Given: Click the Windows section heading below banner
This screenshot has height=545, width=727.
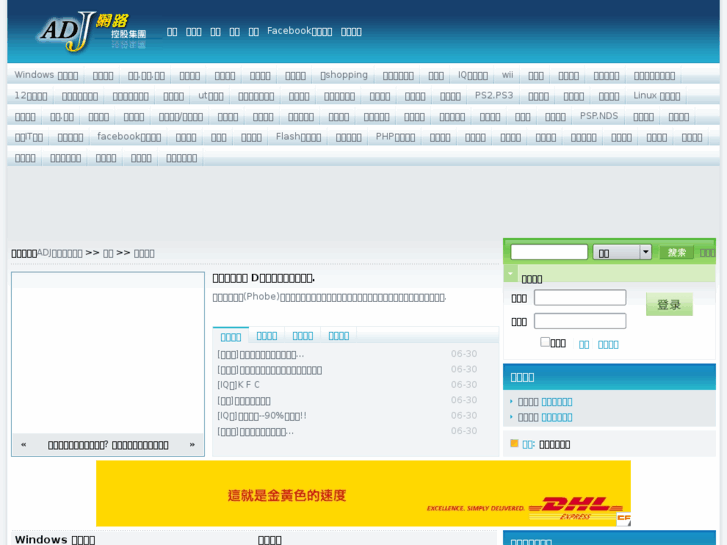Looking at the screenshot, I should (x=55, y=539).
